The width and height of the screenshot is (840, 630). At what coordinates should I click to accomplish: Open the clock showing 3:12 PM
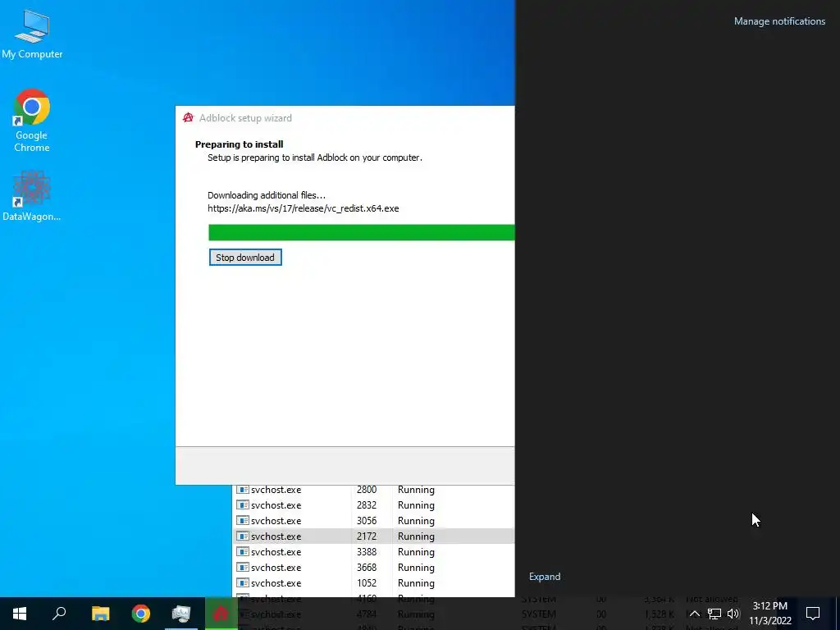[x=769, y=614]
